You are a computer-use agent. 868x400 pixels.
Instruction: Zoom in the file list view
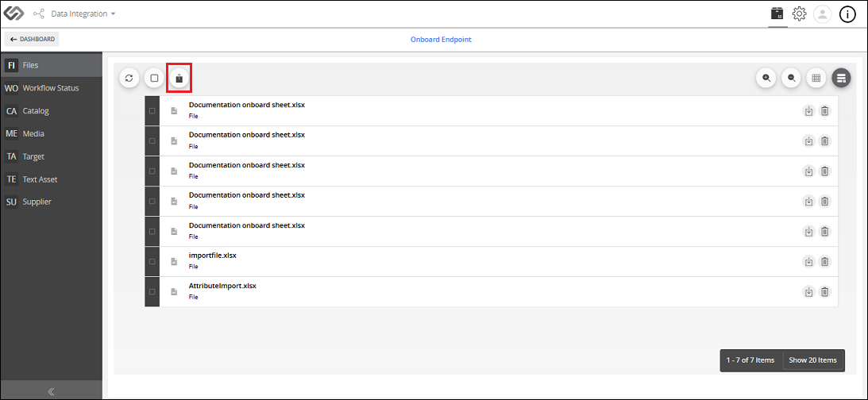766,78
